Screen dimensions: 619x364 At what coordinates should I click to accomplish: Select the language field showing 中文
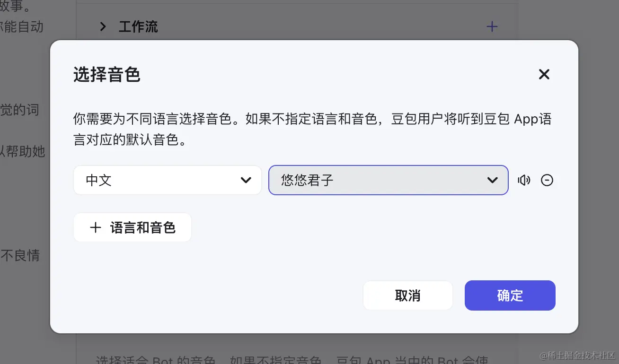[168, 180]
